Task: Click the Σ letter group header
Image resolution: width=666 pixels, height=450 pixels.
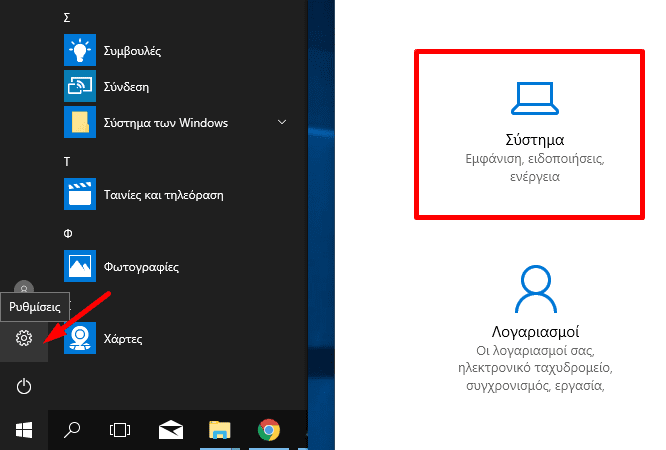Action: click(x=66, y=17)
